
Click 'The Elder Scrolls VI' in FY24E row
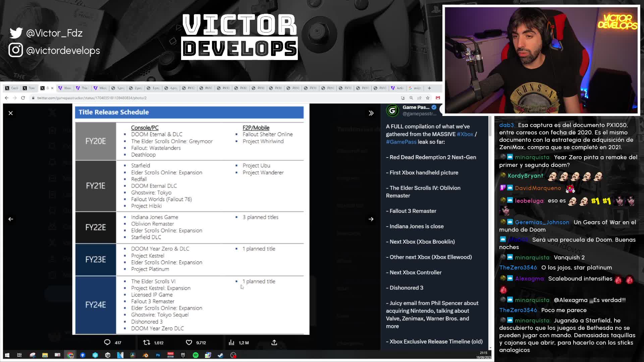click(153, 281)
